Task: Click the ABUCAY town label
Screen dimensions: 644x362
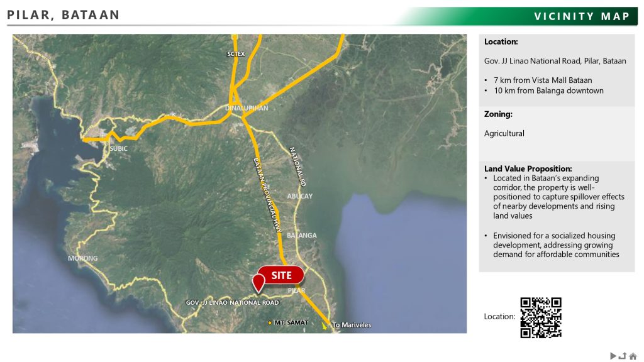Action: click(x=299, y=196)
